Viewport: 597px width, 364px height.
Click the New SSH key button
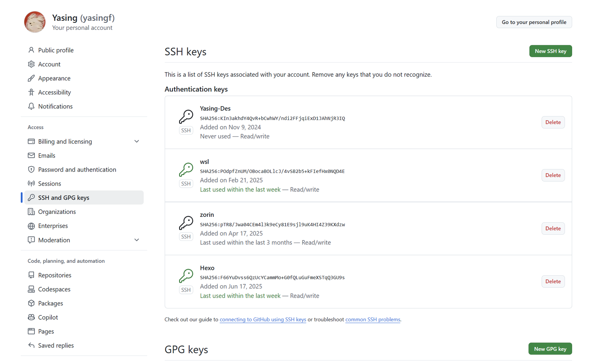pos(550,51)
